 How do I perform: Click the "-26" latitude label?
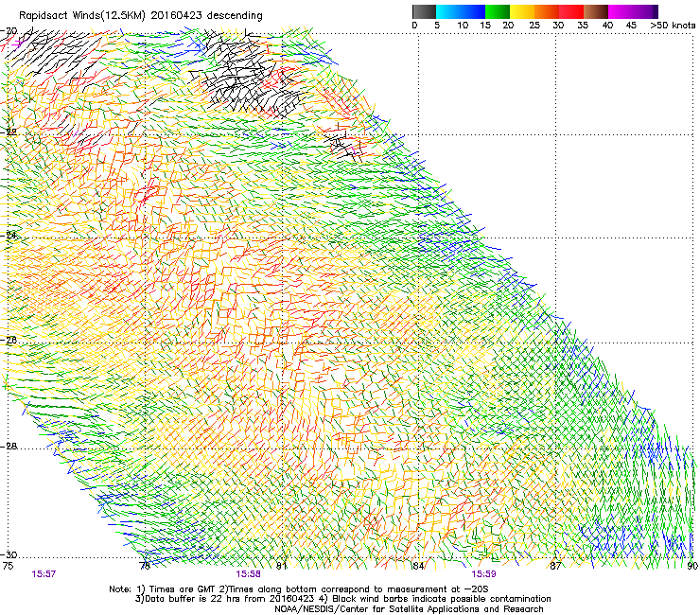click(9, 341)
